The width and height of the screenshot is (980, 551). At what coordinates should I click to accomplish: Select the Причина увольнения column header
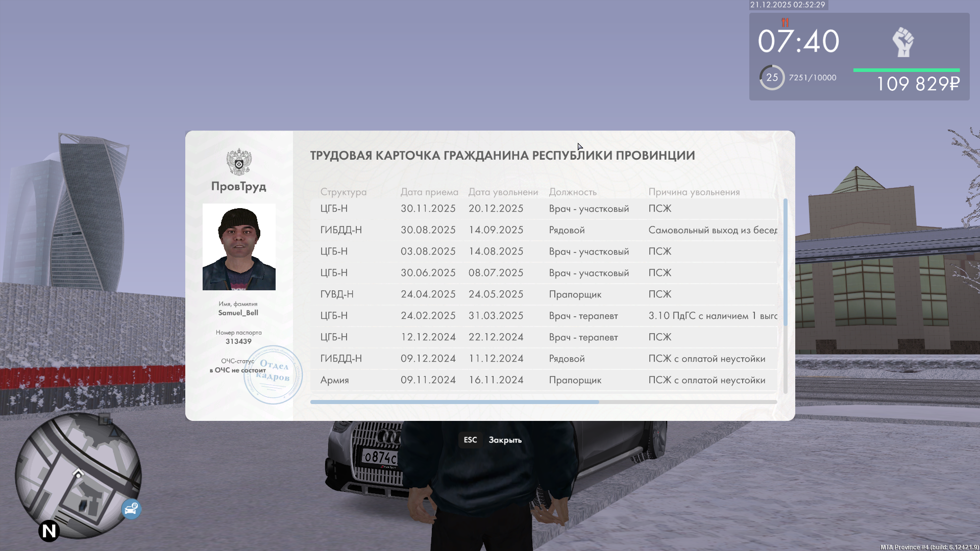click(x=694, y=192)
